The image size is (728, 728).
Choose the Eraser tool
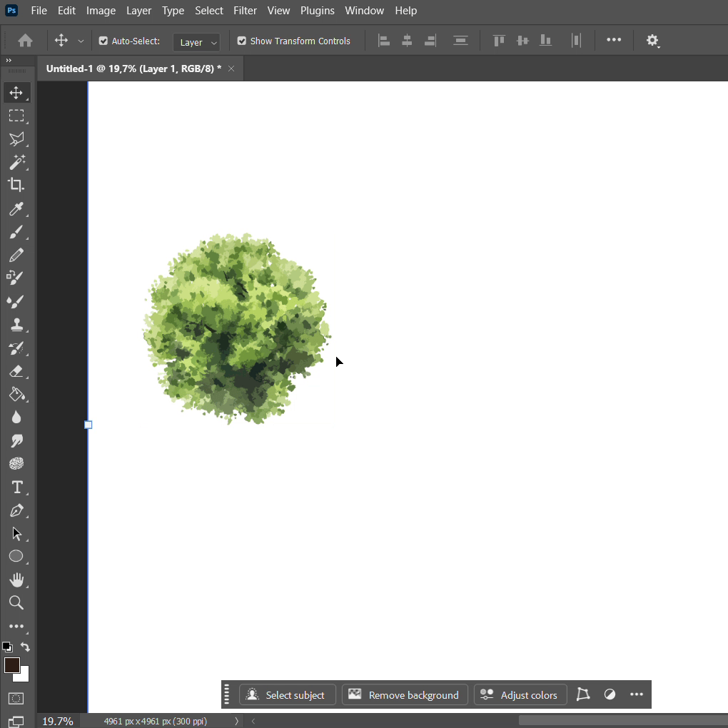point(16,371)
